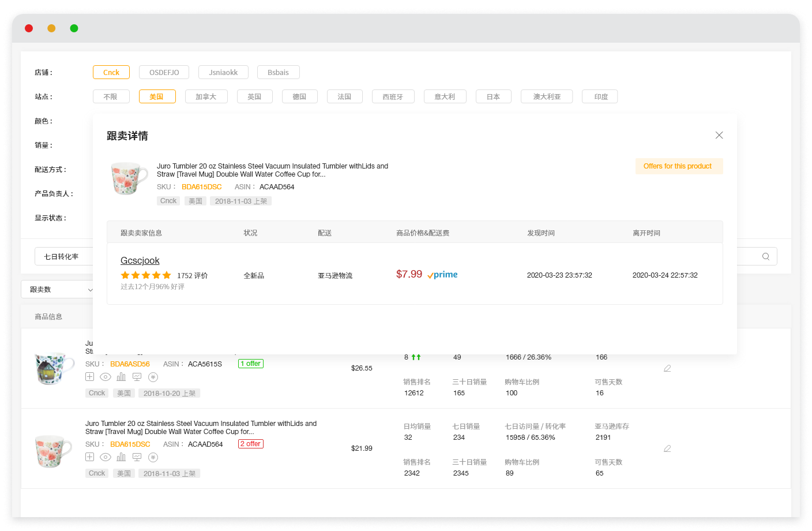Toggle eye visibility icon for SKU BDA615DSC
Screen dimensions: 812x531
(x=106, y=457)
